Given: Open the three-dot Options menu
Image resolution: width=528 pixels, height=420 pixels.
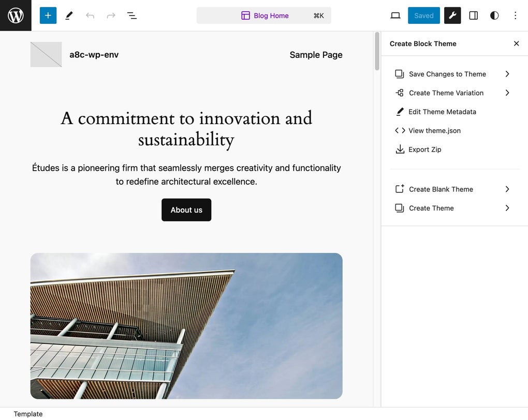Looking at the screenshot, I should pos(515,16).
